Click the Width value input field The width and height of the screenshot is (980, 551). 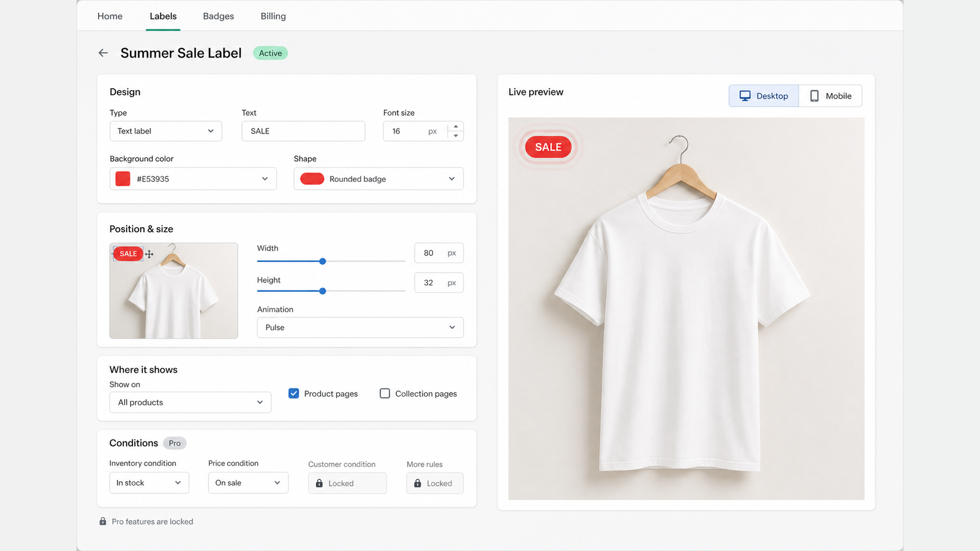pos(439,253)
